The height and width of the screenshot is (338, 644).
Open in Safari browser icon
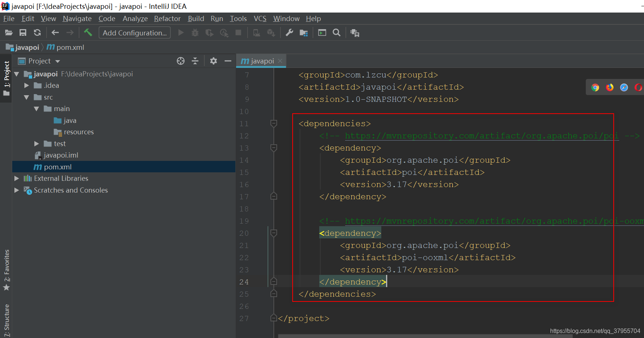[x=624, y=87]
